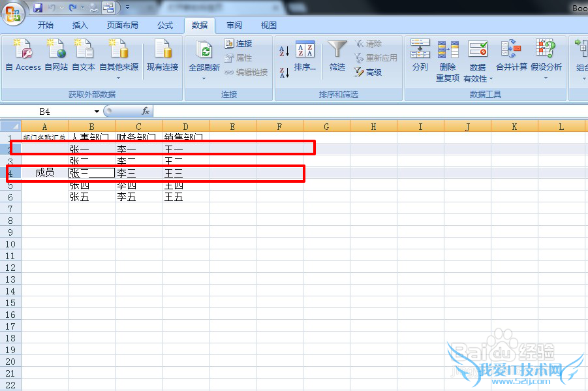Import data 自 Access
This screenshot has height=391, width=588.
(23, 55)
